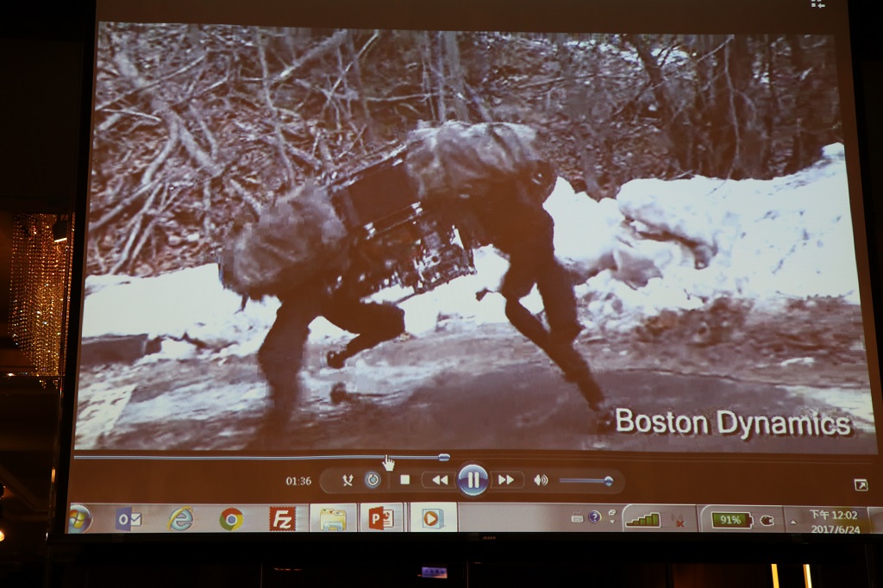The image size is (883, 588).
Task: Pause the playing video
Action: [x=473, y=480]
